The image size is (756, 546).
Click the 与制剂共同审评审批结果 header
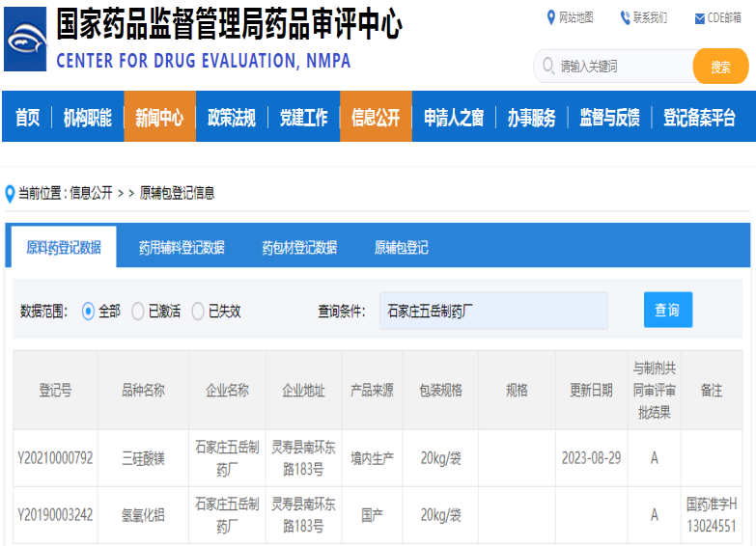(655, 390)
